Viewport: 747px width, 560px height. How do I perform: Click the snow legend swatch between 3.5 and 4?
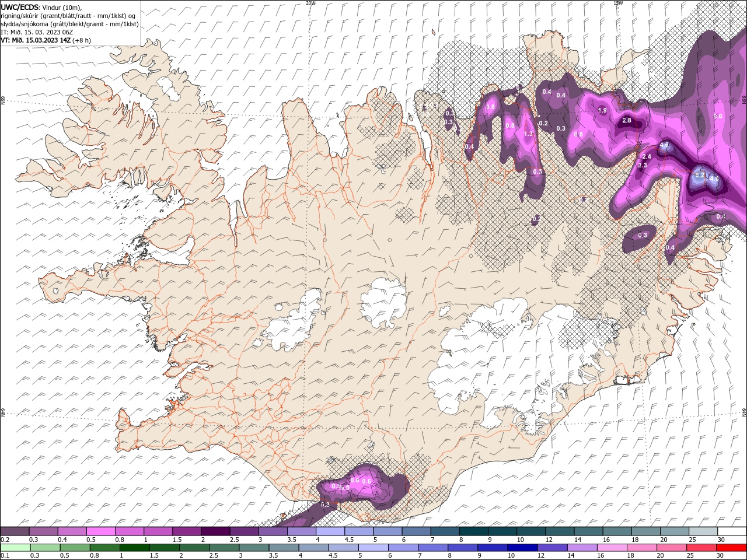(302, 531)
